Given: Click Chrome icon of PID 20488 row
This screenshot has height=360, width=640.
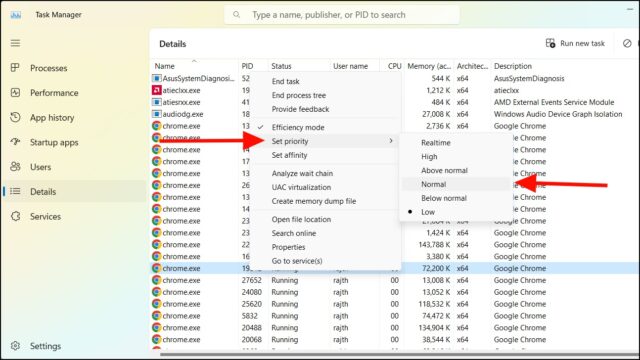Looking at the screenshot, I should (156, 327).
